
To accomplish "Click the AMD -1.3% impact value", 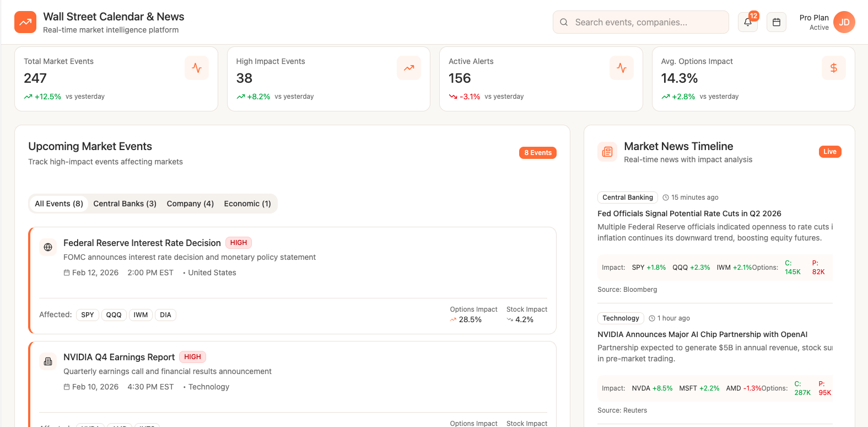I will pyautogui.click(x=743, y=388).
